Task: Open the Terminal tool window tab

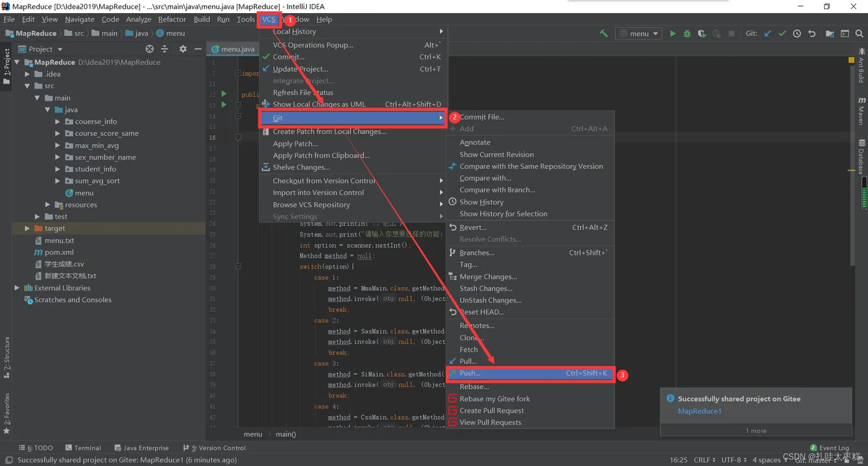Action: point(82,447)
